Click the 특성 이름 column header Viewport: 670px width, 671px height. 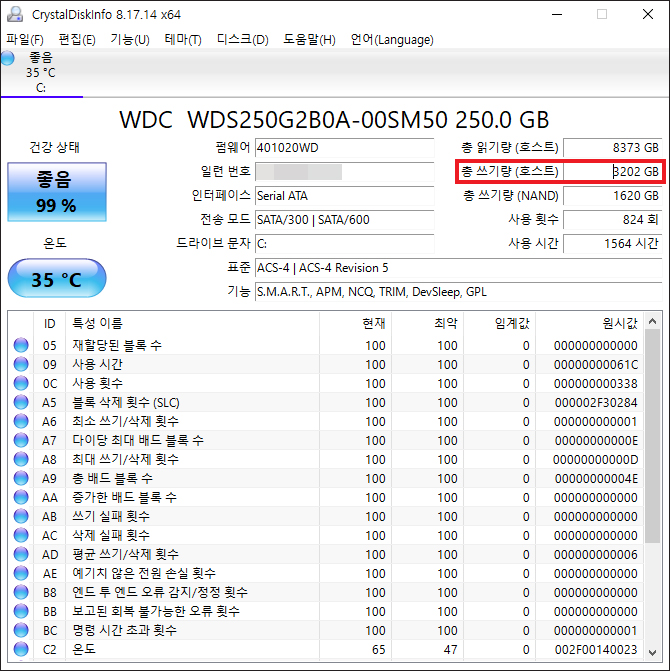[x=192, y=323]
